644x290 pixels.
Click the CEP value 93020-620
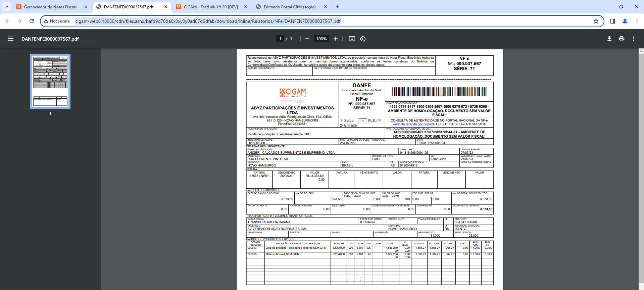point(438,159)
